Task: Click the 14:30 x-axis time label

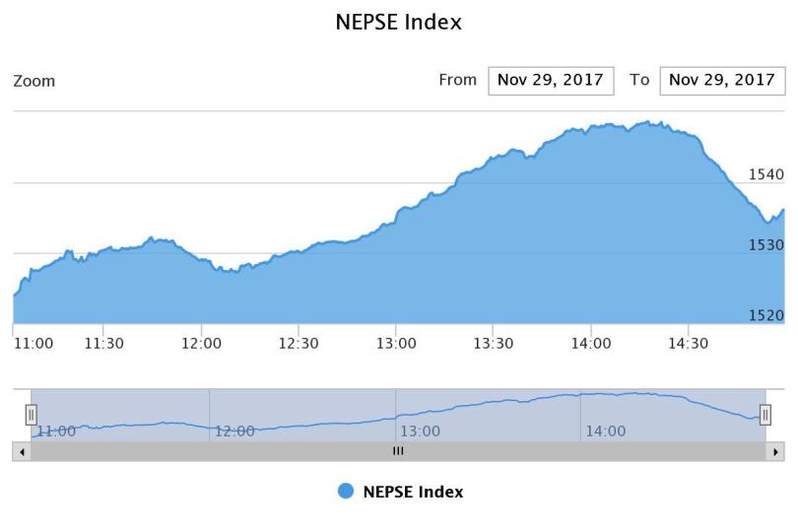Action: [688, 344]
